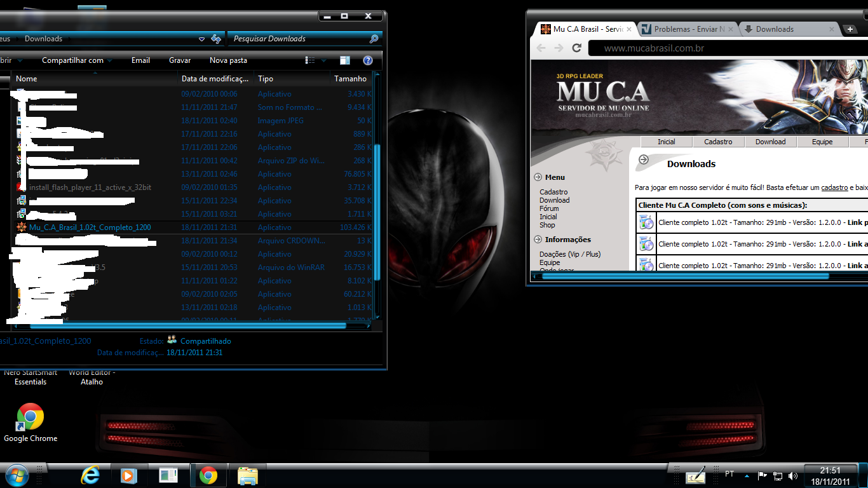Screen dimensions: 868x488
Task: Toggle the Explorer preview pane icon
Action: coord(345,60)
